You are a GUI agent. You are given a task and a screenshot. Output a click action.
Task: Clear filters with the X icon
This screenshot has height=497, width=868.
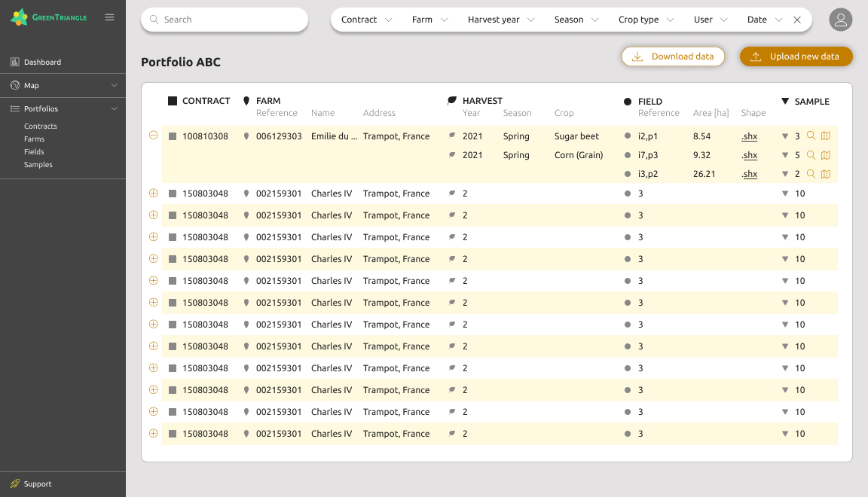(797, 20)
